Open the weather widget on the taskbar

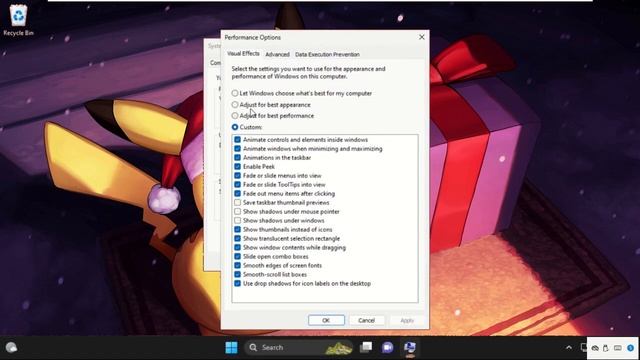click(11, 347)
